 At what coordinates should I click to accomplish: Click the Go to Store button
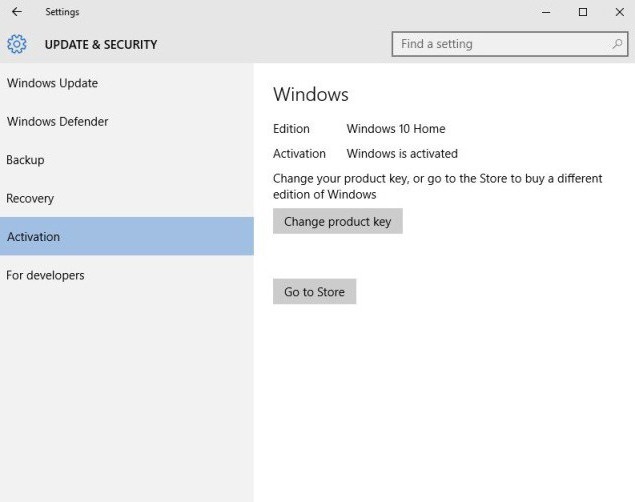click(x=314, y=292)
